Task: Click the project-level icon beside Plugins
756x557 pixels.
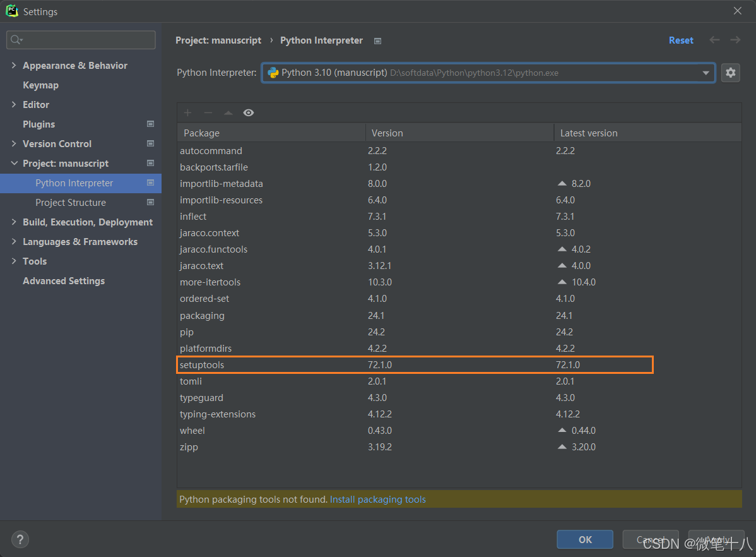Action: coord(150,124)
